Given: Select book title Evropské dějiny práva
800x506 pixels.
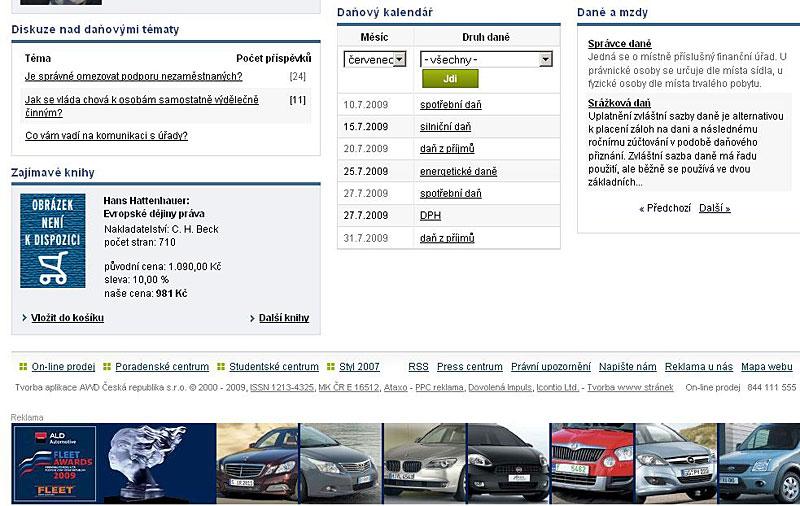Looking at the screenshot, I should tap(154, 214).
